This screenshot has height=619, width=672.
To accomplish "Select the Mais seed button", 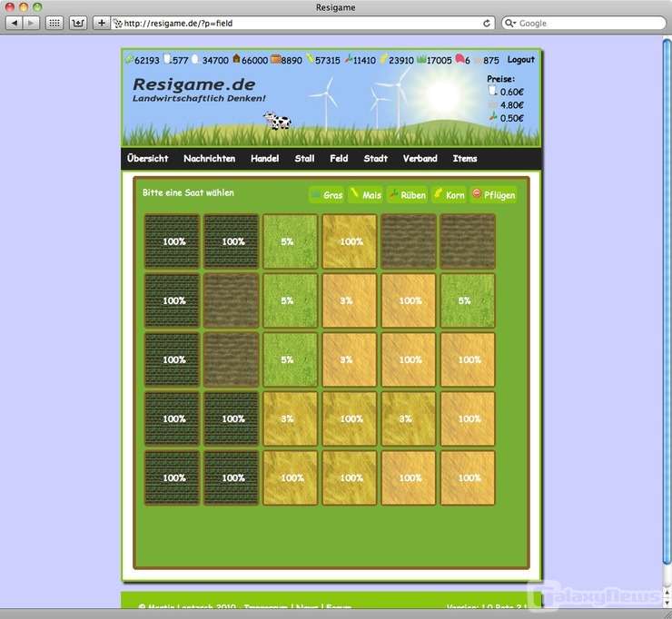I will (x=366, y=195).
